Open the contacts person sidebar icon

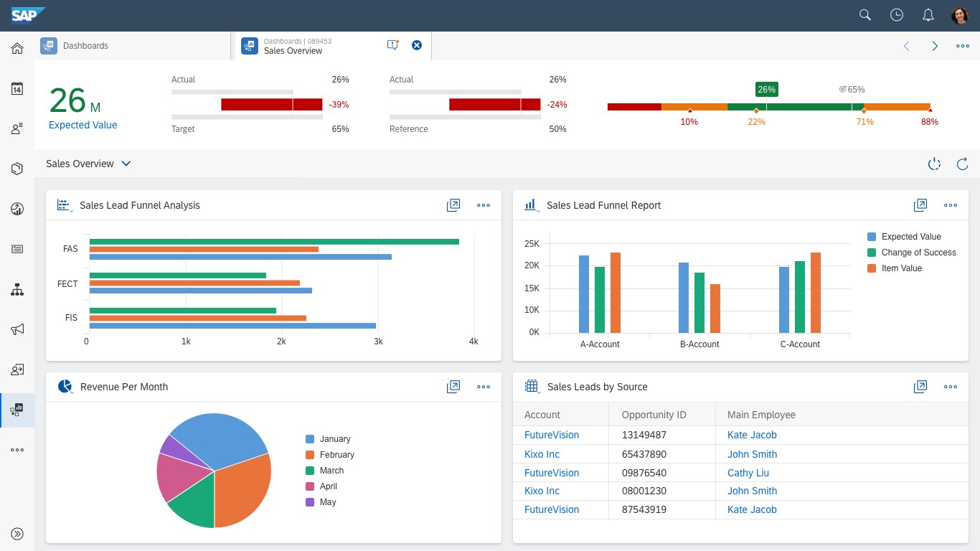coord(17,129)
